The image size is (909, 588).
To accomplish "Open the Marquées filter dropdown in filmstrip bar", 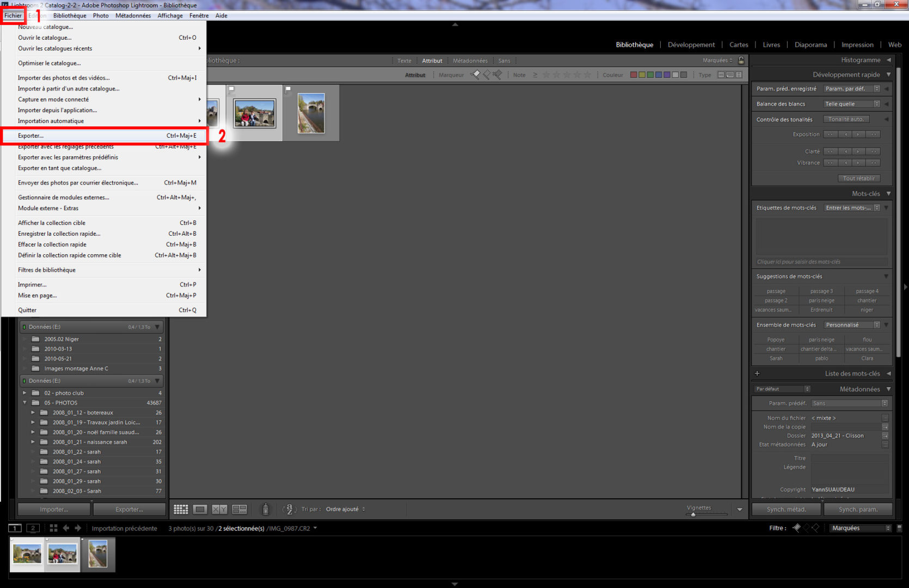I will pyautogui.click(x=861, y=528).
